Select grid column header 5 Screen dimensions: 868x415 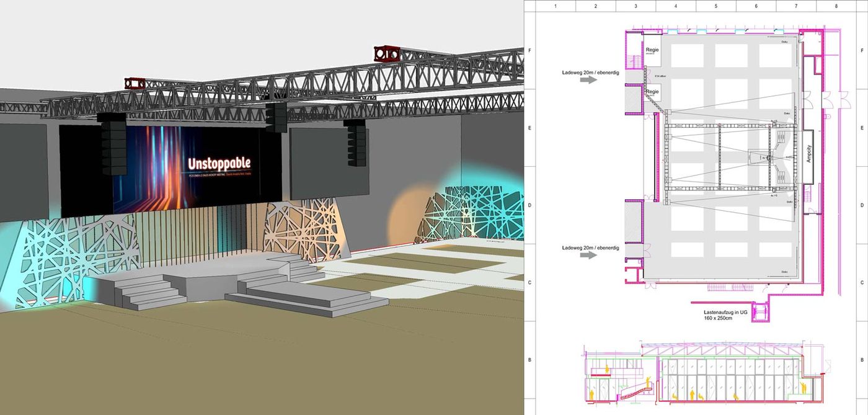(x=716, y=6)
